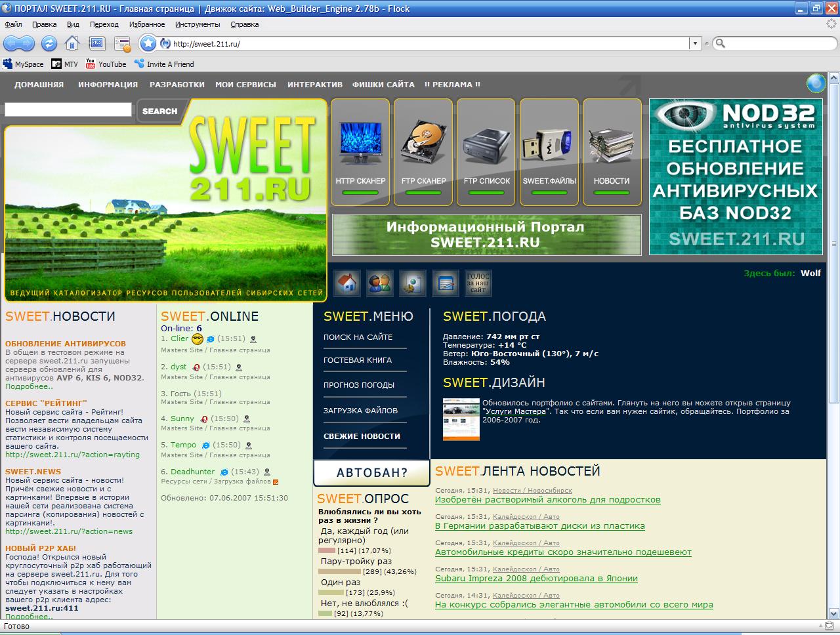Expand the address bar URL dropdown

[695, 44]
